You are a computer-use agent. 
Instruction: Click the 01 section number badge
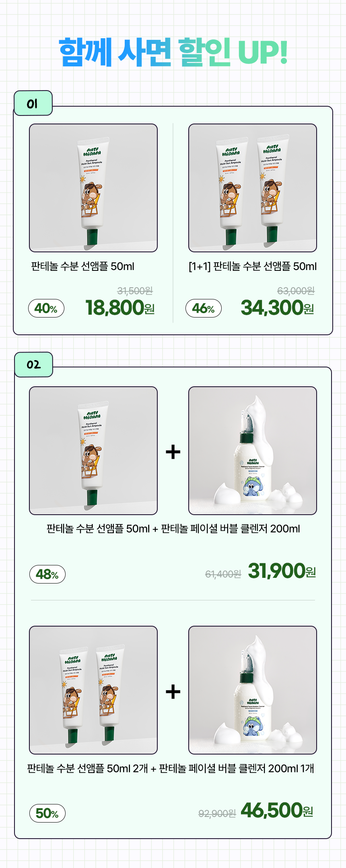33,103
